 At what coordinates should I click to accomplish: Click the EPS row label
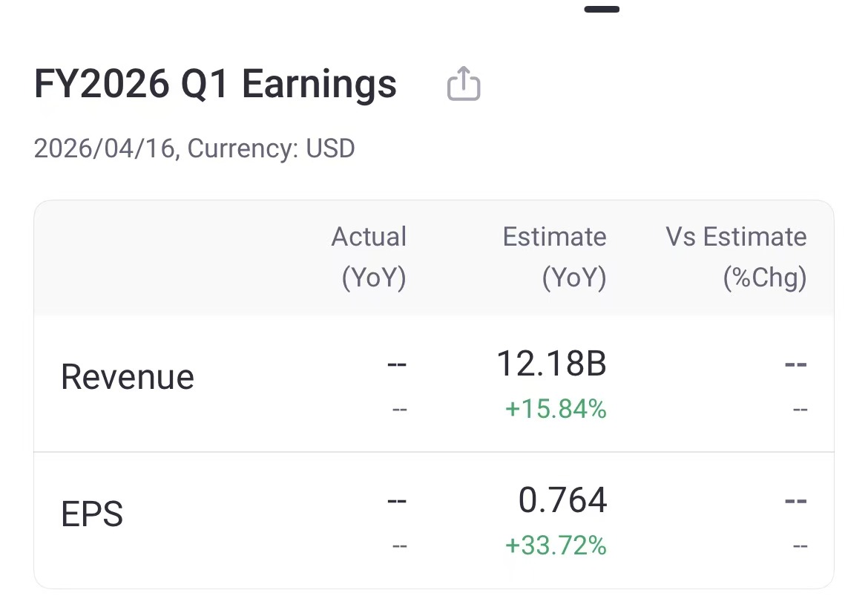coord(91,513)
